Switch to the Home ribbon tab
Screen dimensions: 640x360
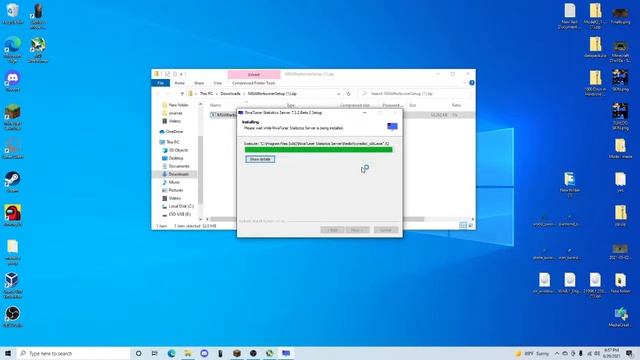[180, 83]
